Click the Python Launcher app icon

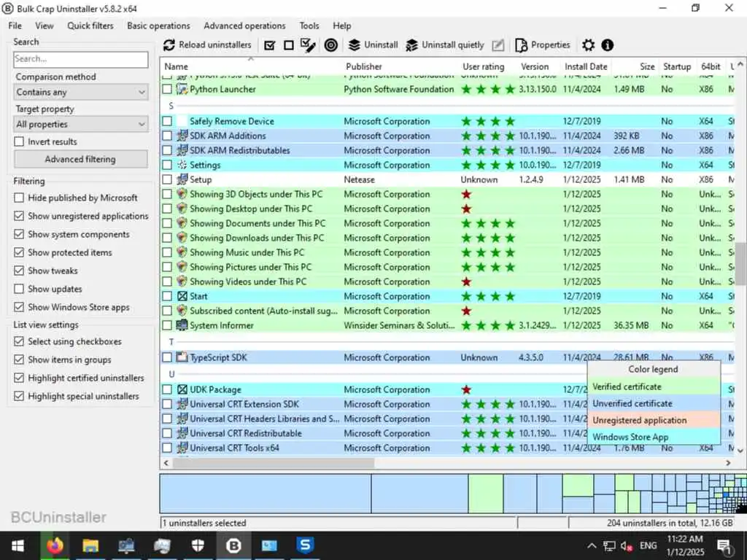tap(182, 89)
